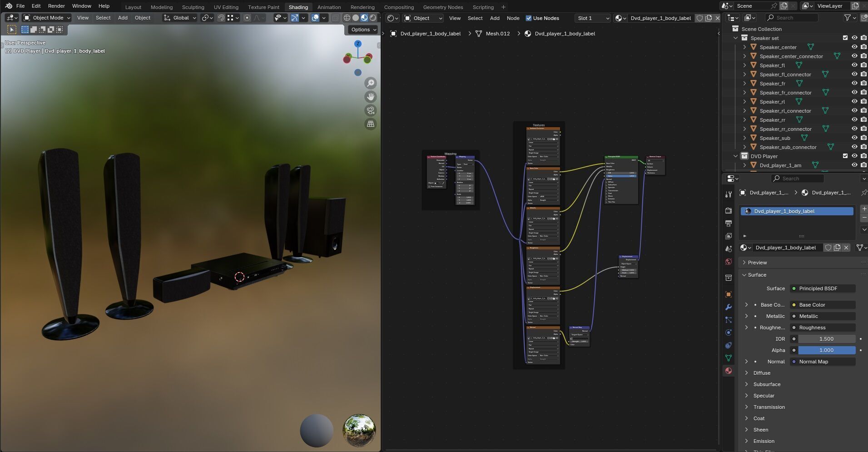Click the properties editor Search field
This screenshot has width=868, height=452.
coord(797,179)
